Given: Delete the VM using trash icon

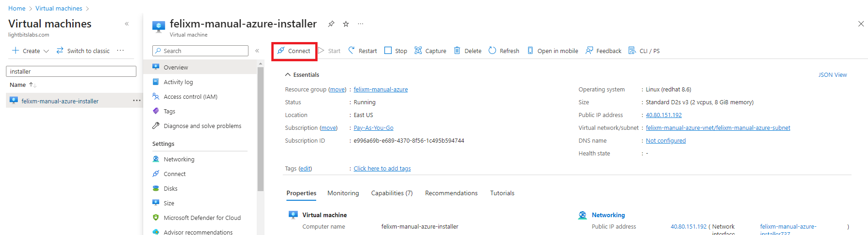Looking at the screenshot, I should pyautogui.click(x=457, y=50).
